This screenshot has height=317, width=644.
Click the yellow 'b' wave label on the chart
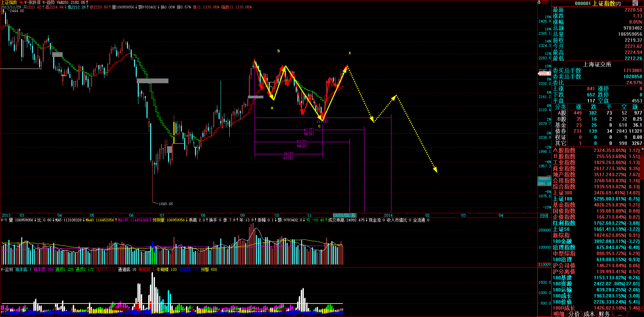pos(279,51)
